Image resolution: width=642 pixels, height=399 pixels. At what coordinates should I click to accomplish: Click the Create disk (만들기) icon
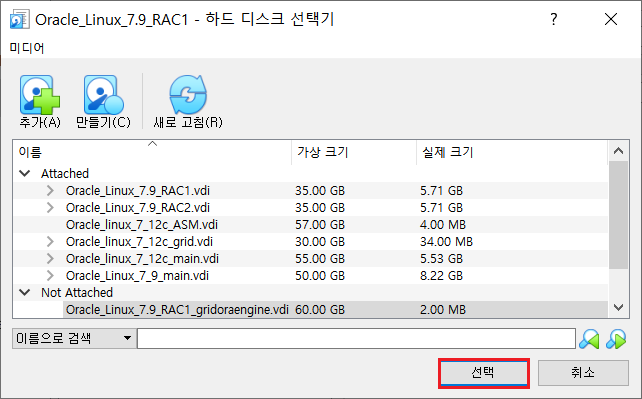click(x=103, y=95)
